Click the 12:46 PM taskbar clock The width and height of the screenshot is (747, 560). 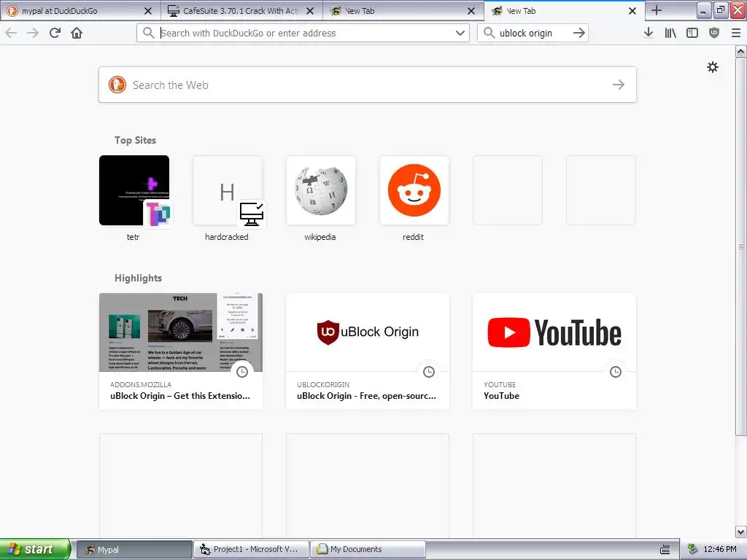(x=720, y=549)
